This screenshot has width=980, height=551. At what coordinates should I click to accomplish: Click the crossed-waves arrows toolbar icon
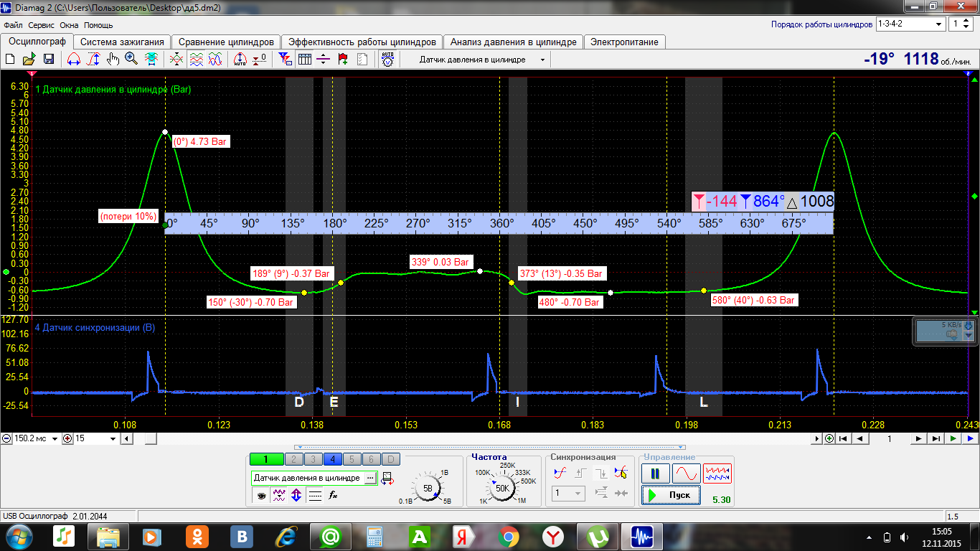click(x=176, y=60)
